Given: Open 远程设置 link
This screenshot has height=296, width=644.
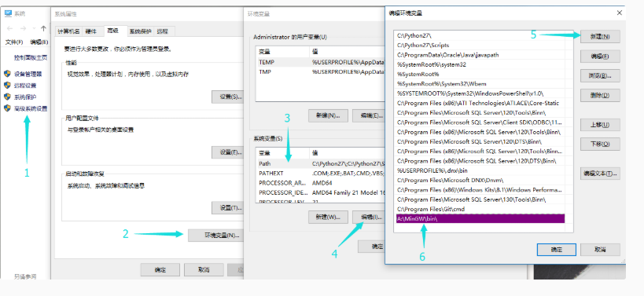Looking at the screenshot, I should (x=25, y=86).
